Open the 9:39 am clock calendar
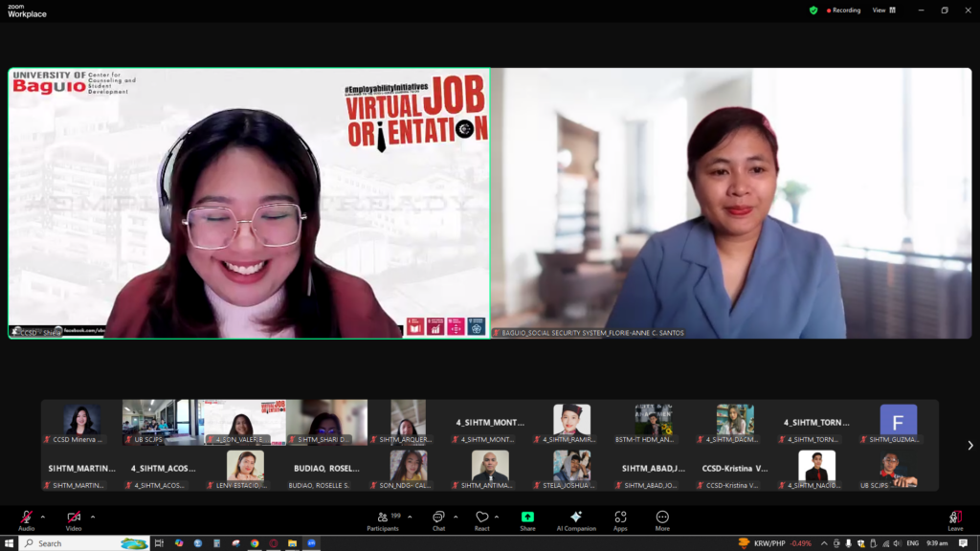 [937, 543]
